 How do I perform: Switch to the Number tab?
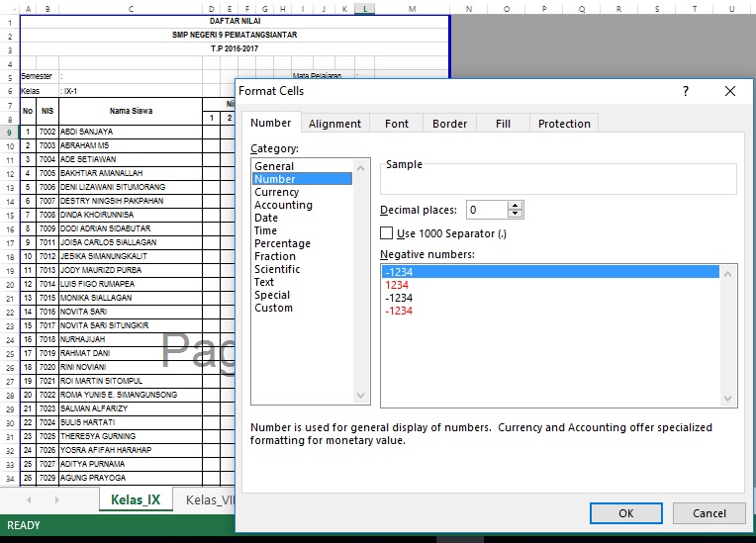(x=271, y=123)
